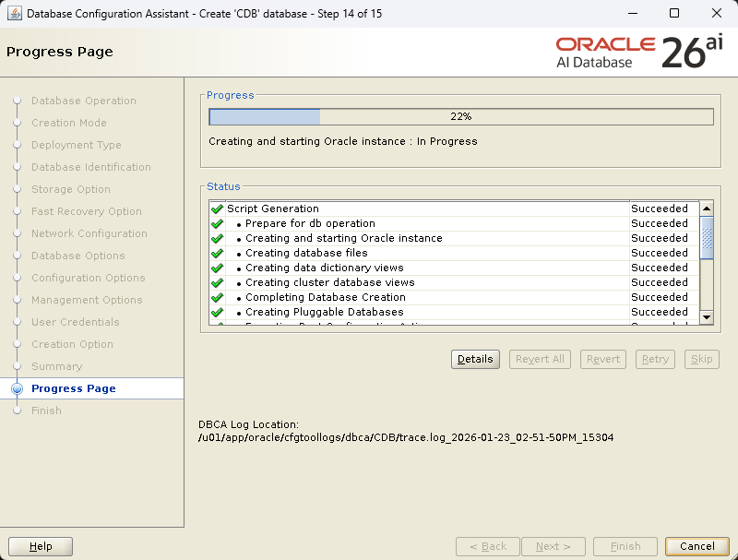Click the Progress Page heading
The height and width of the screenshot is (560, 738).
point(60,52)
